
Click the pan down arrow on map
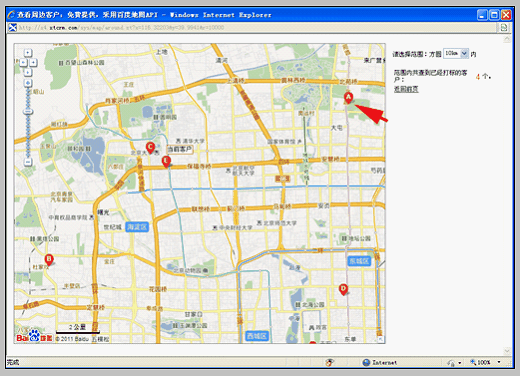click(x=28, y=72)
